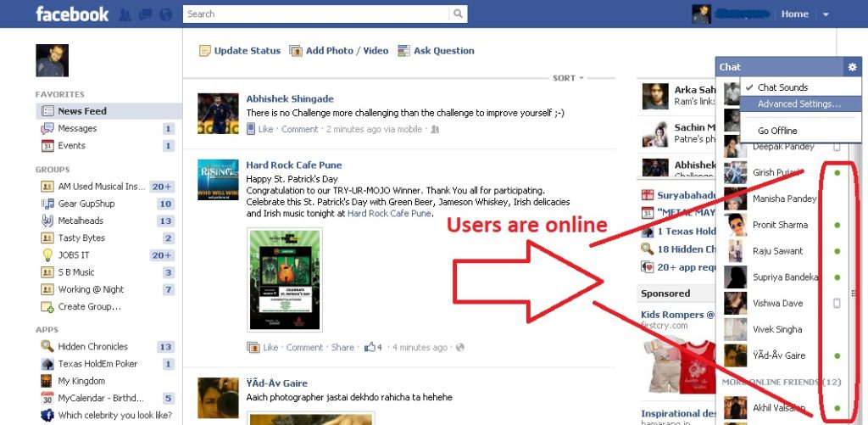Open the messages icon in top bar
868x425 pixels.
(x=146, y=14)
